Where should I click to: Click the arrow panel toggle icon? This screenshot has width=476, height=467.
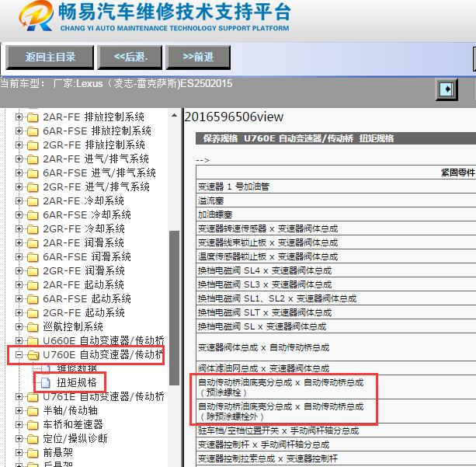446,89
